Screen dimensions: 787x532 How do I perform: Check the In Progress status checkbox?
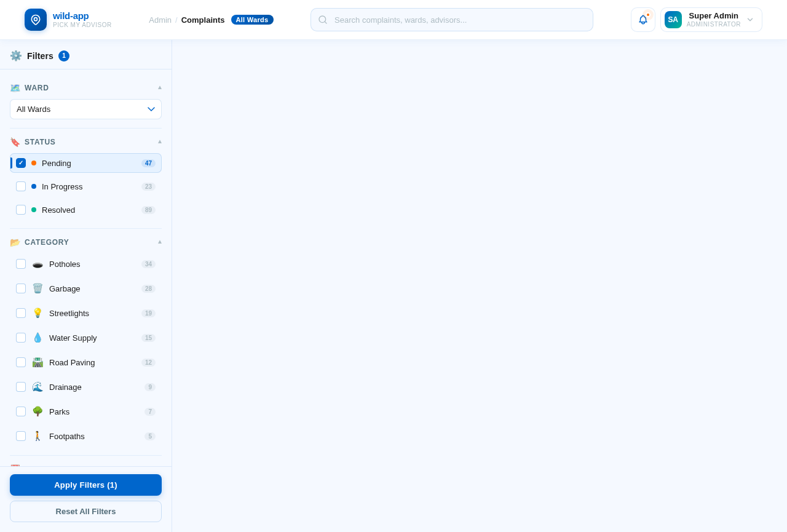coord(21,186)
